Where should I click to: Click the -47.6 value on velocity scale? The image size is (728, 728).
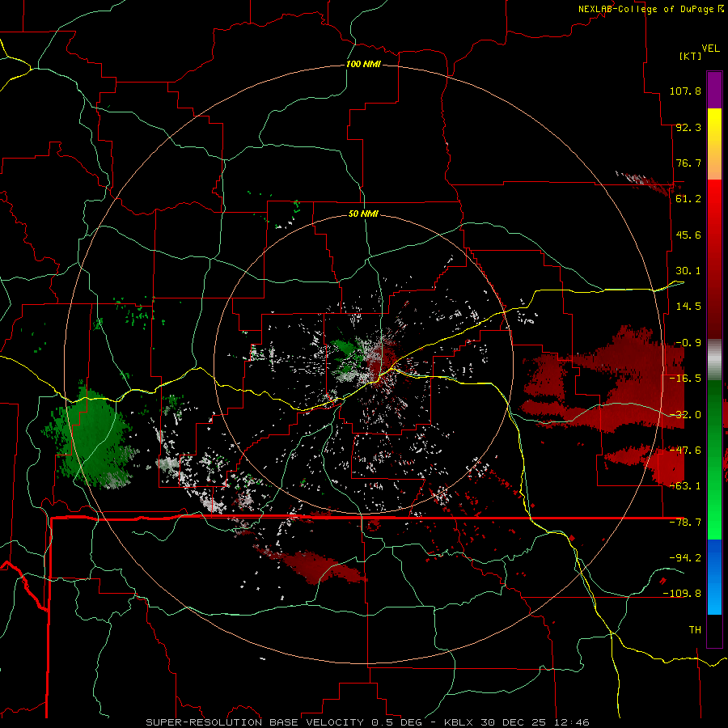[685, 451]
